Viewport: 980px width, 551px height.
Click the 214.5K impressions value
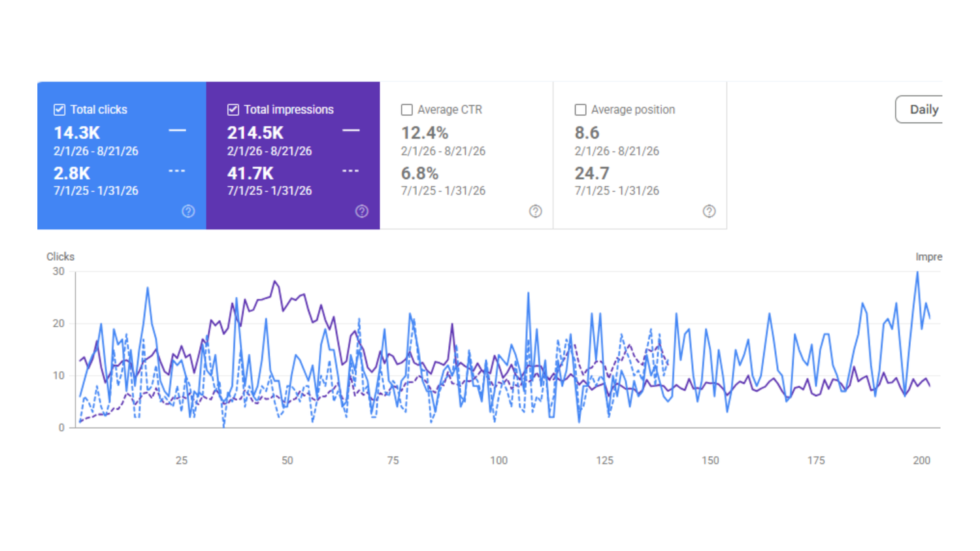(255, 133)
